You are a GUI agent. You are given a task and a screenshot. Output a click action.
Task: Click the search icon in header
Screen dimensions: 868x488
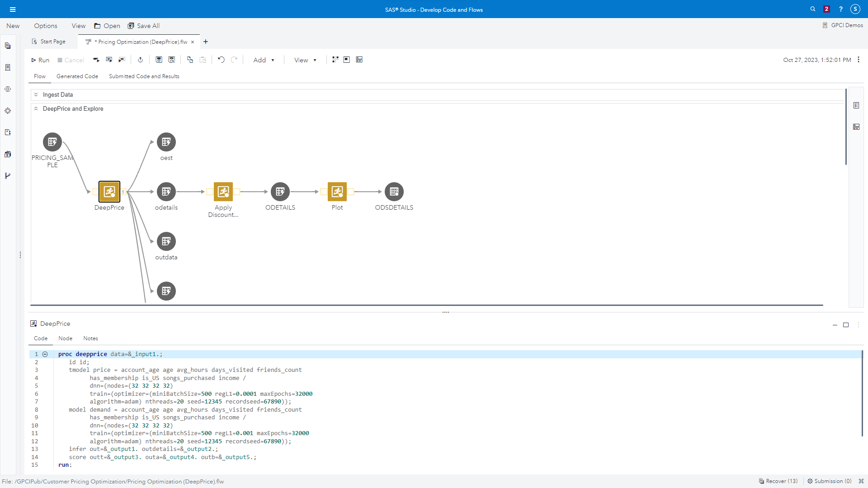click(x=813, y=9)
